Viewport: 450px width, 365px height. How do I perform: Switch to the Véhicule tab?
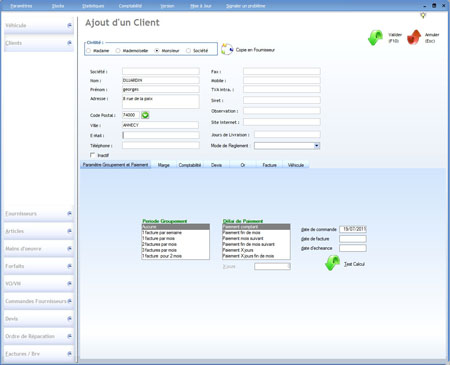296,165
